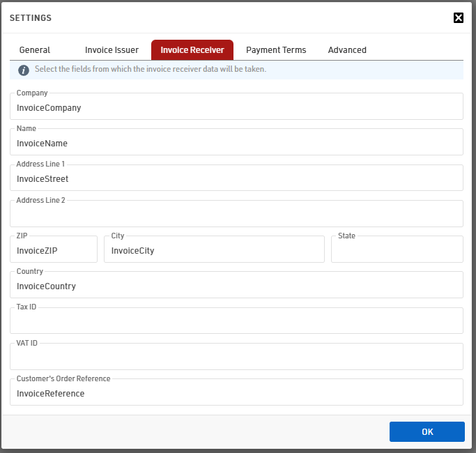Click the ZIP field with InvoiceZIP

pyautogui.click(x=54, y=250)
